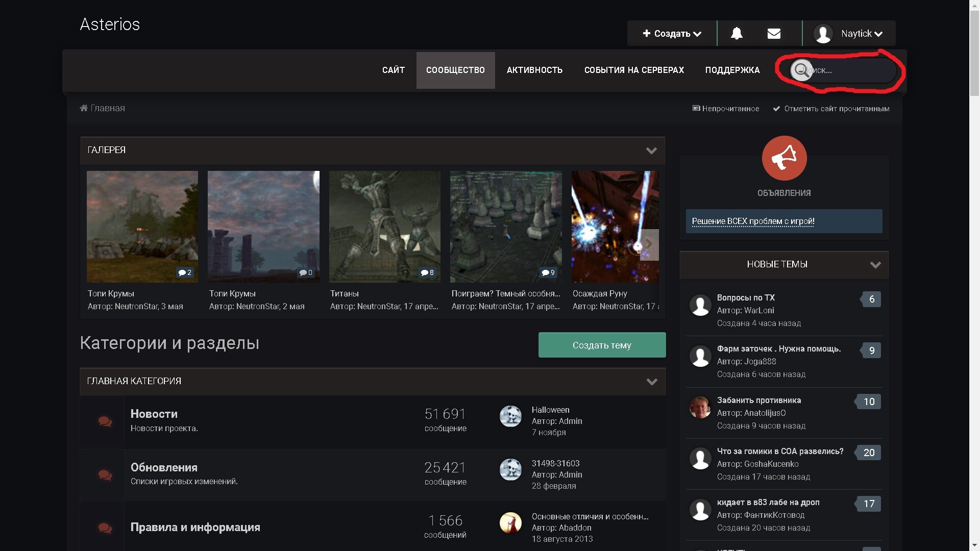Open the Титаны gallery thumbnail
The image size is (980, 551).
coord(384,227)
